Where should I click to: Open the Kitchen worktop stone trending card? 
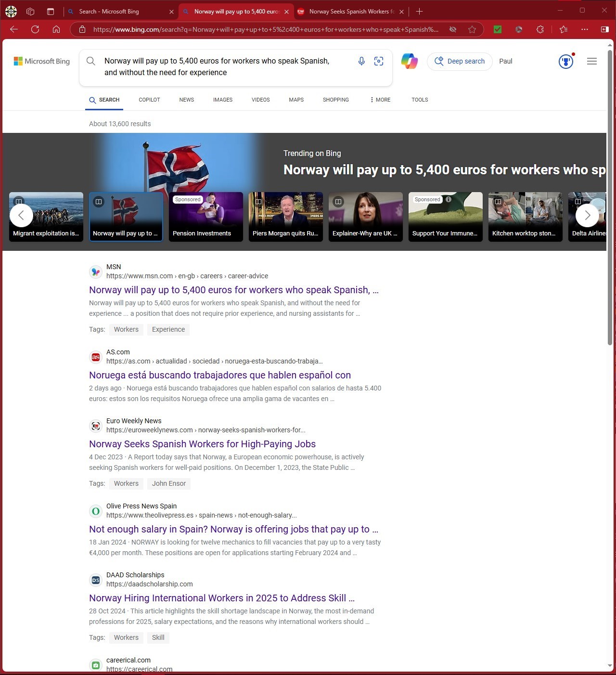pos(526,217)
